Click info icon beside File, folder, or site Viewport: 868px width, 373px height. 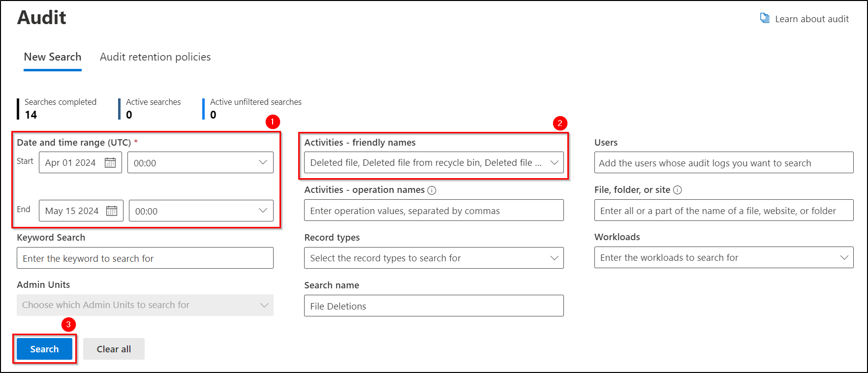678,190
